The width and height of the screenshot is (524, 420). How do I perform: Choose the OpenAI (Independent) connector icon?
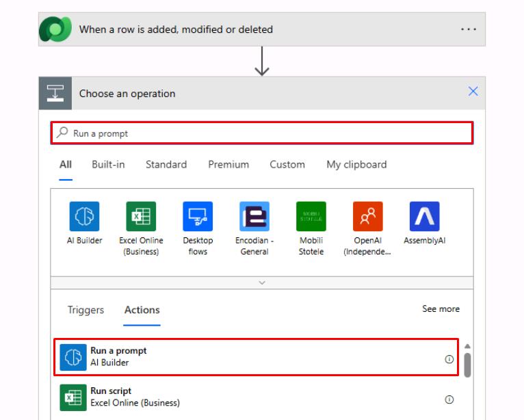[368, 216]
